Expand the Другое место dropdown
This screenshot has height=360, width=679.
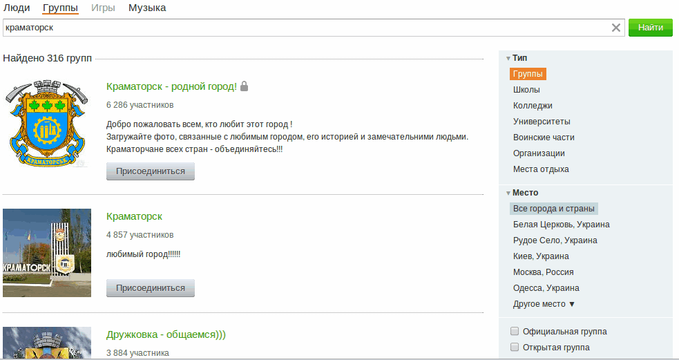[x=544, y=304]
